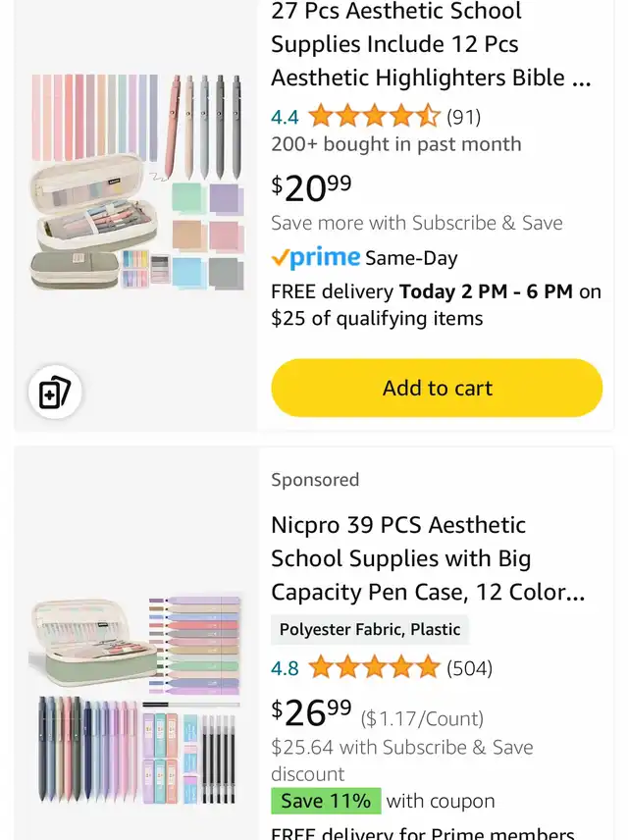Click star rating of 27 Pcs supplies
The width and height of the screenshot is (628, 840).
tap(374, 118)
